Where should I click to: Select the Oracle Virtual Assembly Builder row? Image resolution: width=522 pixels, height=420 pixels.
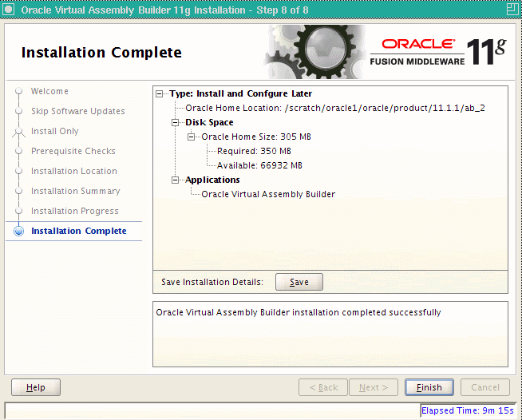click(268, 194)
